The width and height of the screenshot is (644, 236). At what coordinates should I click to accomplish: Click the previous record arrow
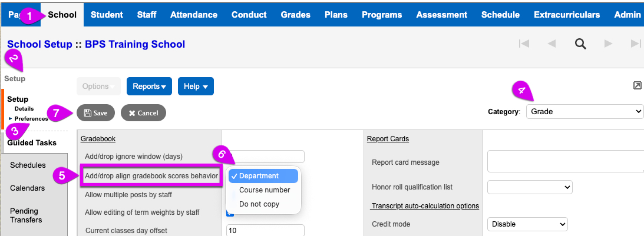pos(551,44)
